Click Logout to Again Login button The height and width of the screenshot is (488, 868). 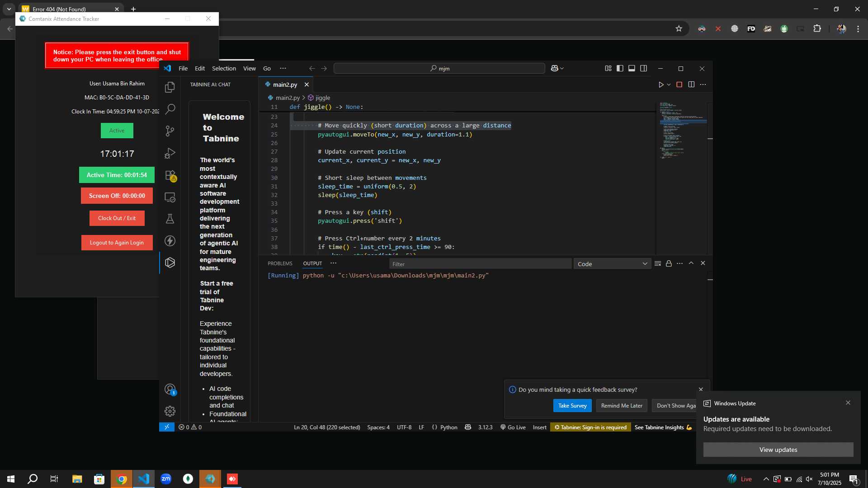click(117, 243)
